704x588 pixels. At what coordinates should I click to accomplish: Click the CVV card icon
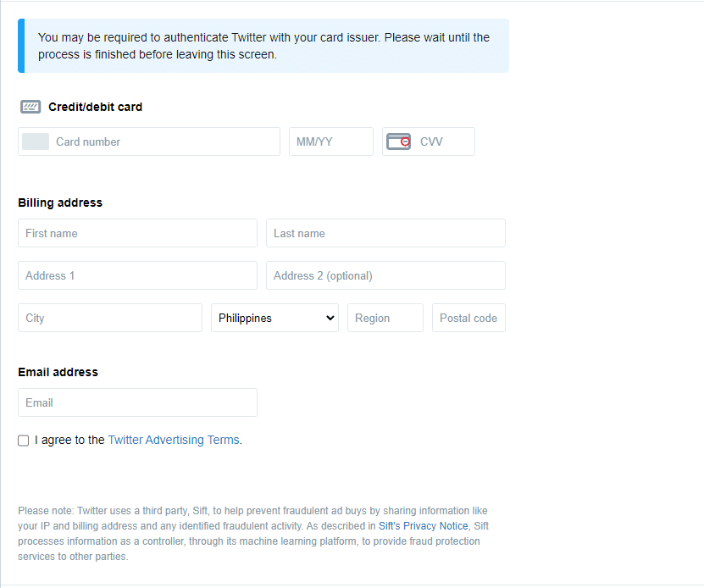[399, 141]
